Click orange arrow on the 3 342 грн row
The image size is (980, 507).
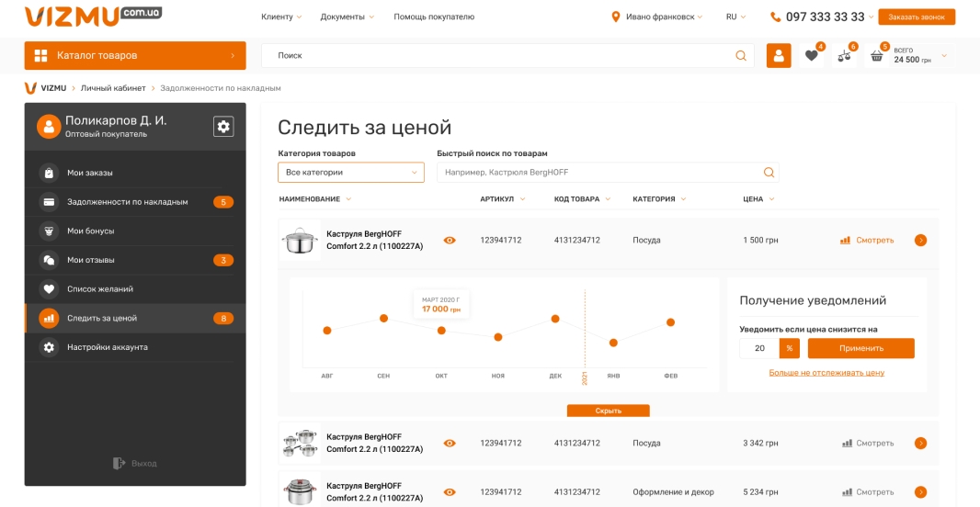[x=920, y=444]
